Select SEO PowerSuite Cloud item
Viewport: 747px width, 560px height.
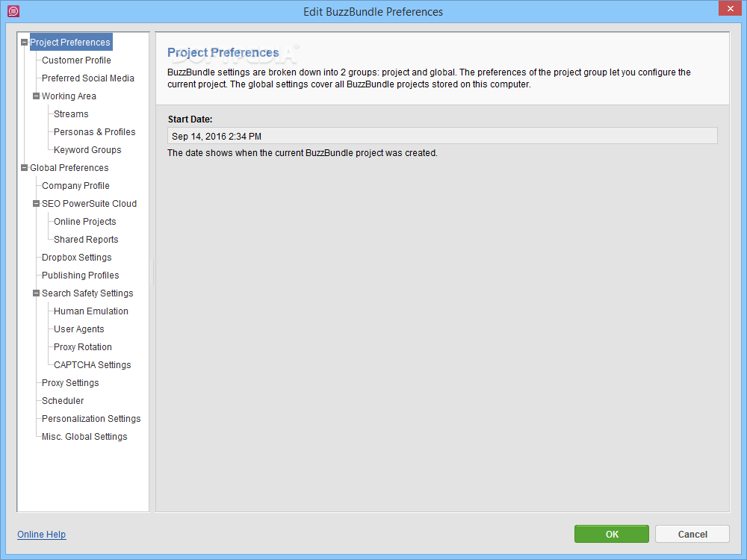point(89,204)
